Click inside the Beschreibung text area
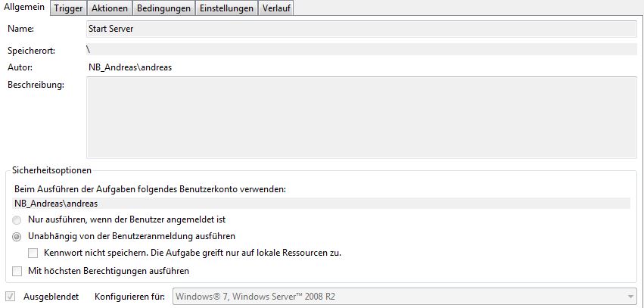Screen dimensions: 644x308 362,117
